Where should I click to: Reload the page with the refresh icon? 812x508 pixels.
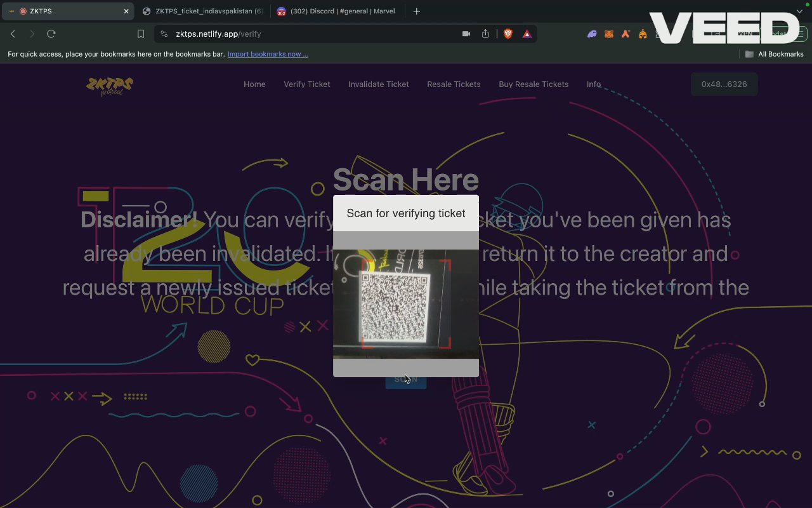[x=51, y=34]
